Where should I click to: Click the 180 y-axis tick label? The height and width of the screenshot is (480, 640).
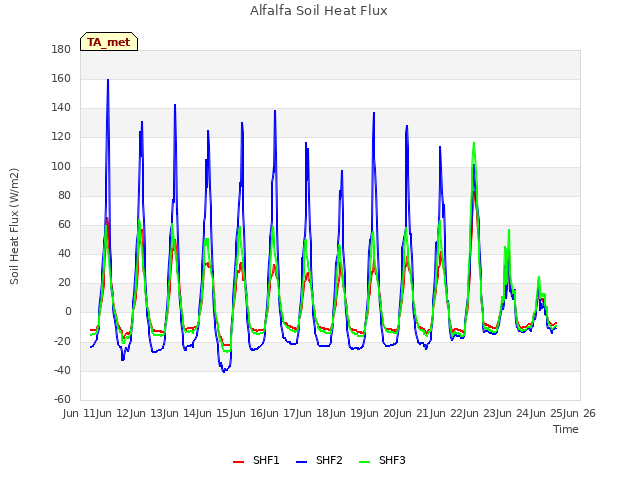coord(61,49)
